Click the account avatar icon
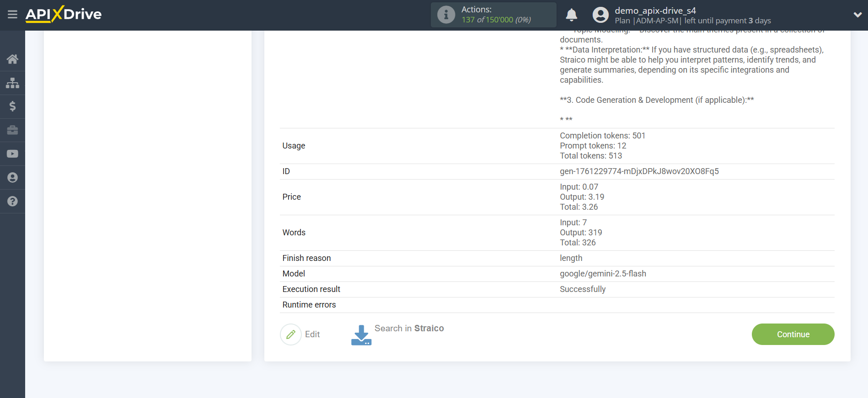 (x=600, y=15)
